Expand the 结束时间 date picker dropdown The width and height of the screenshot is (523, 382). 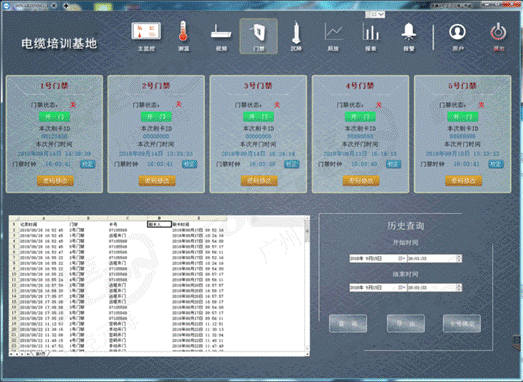pos(402,287)
